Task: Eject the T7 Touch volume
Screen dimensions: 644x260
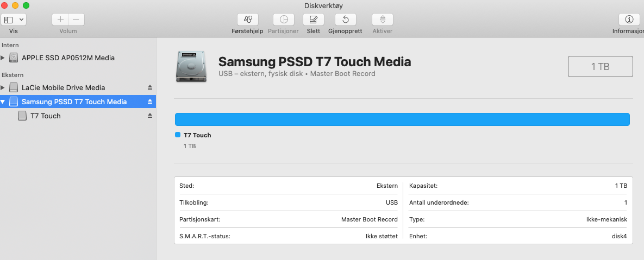Action: click(x=150, y=116)
